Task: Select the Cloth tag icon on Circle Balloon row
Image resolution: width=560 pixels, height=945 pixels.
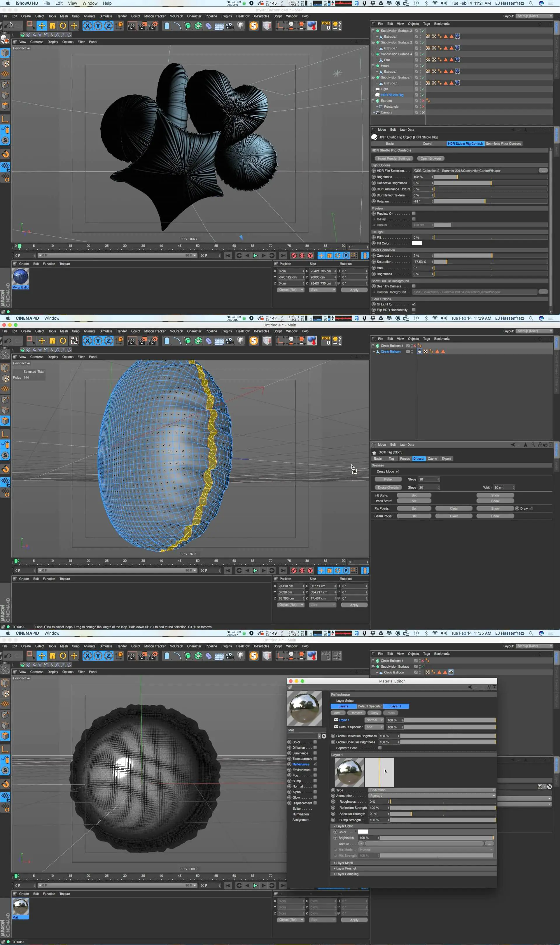Action: click(x=420, y=351)
